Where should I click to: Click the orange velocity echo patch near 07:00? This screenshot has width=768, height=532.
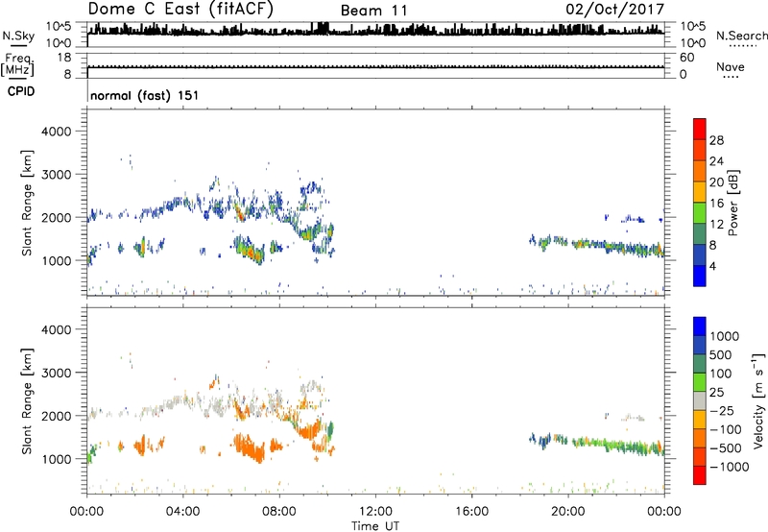250,447
